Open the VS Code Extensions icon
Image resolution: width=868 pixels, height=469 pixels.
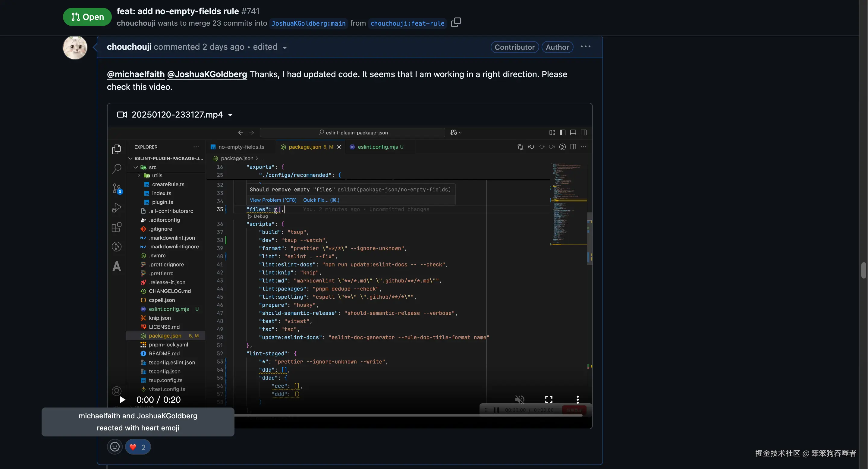click(117, 228)
